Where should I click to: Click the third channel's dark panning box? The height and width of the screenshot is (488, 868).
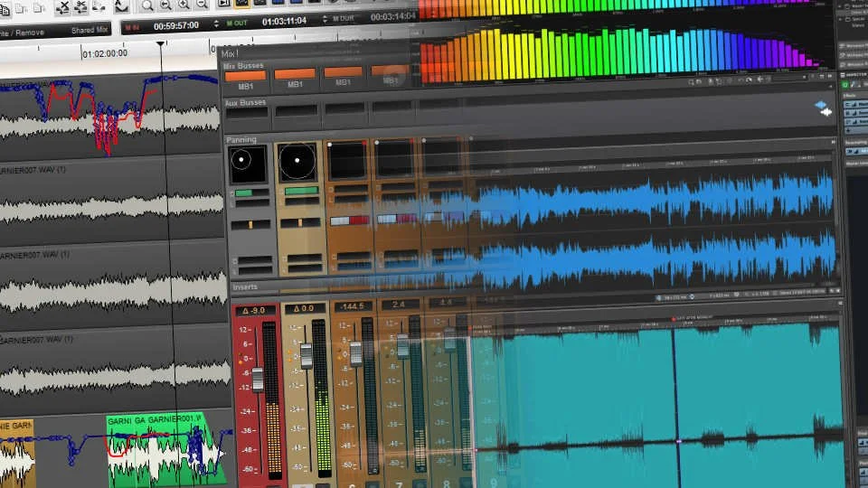(347, 161)
